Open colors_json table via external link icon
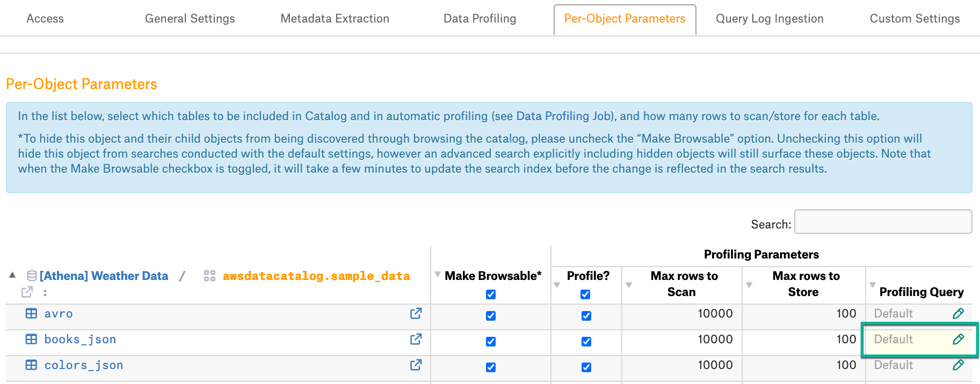This screenshot has height=384, width=980. coord(416,365)
